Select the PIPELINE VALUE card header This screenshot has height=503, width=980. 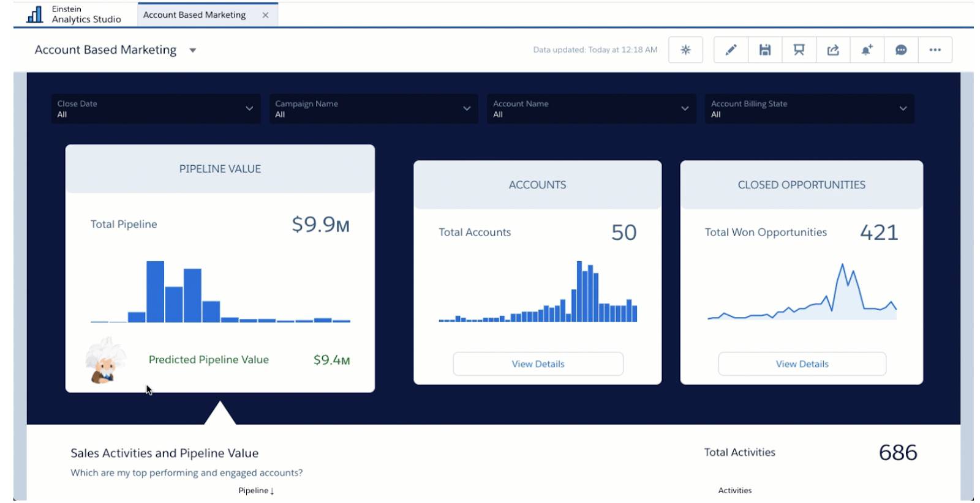[220, 169]
